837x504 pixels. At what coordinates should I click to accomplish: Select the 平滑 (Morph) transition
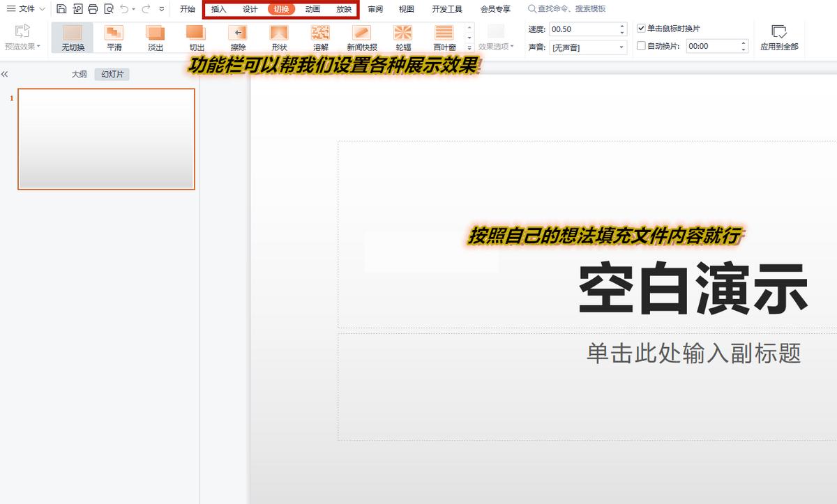click(114, 38)
